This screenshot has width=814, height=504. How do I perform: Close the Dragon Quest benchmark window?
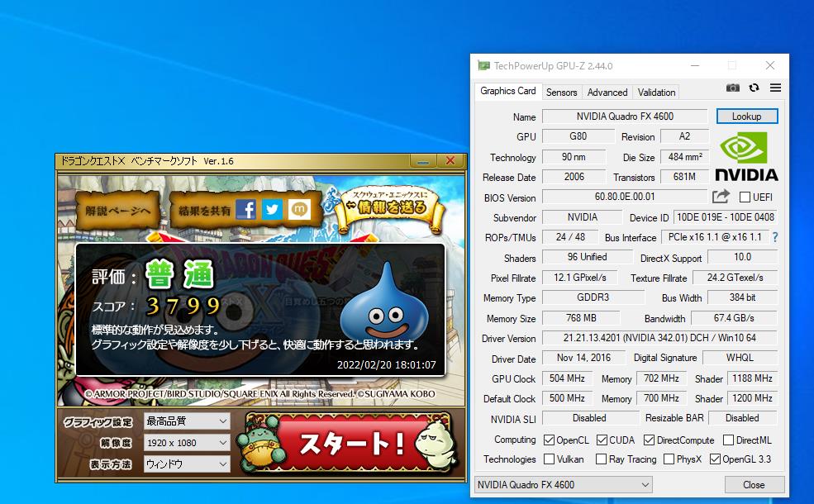click(450, 161)
